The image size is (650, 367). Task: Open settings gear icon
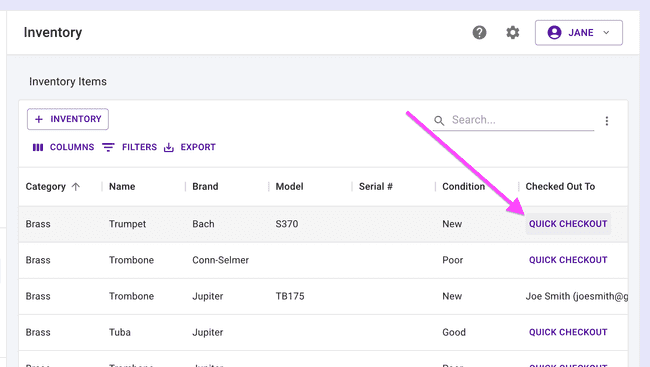click(513, 32)
